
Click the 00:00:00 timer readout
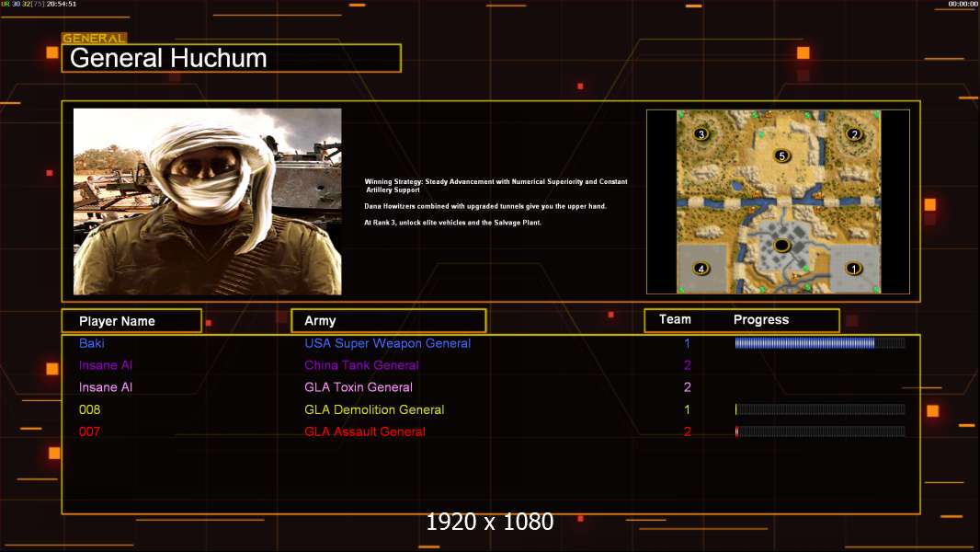click(x=963, y=4)
